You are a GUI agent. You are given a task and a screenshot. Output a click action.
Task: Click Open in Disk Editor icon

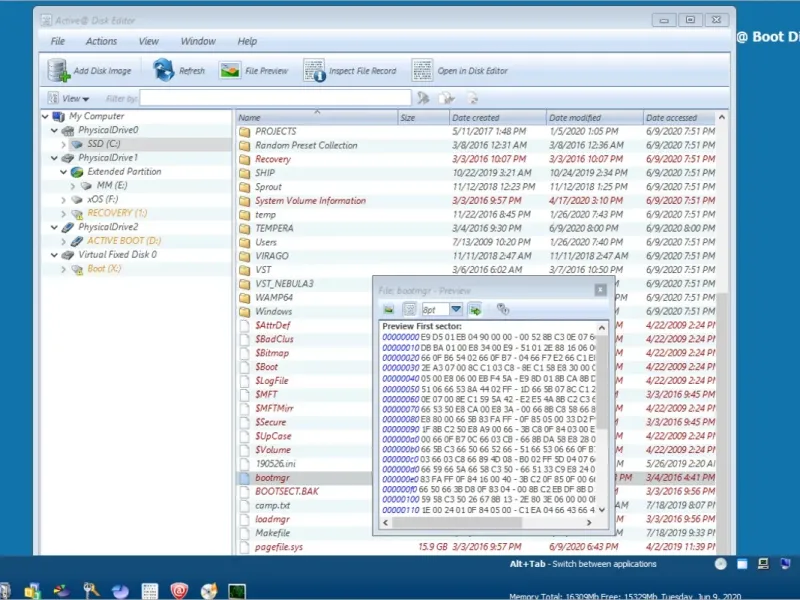422,71
